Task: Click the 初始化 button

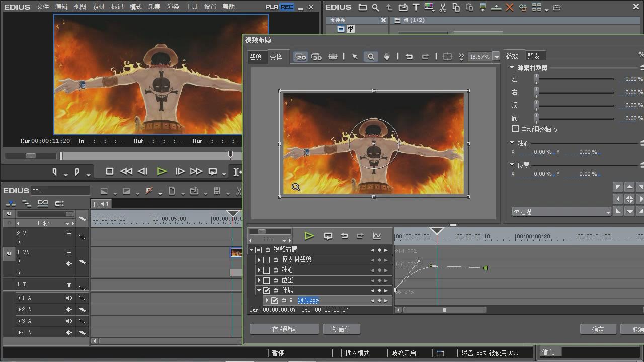Action: [x=341, y=329]
